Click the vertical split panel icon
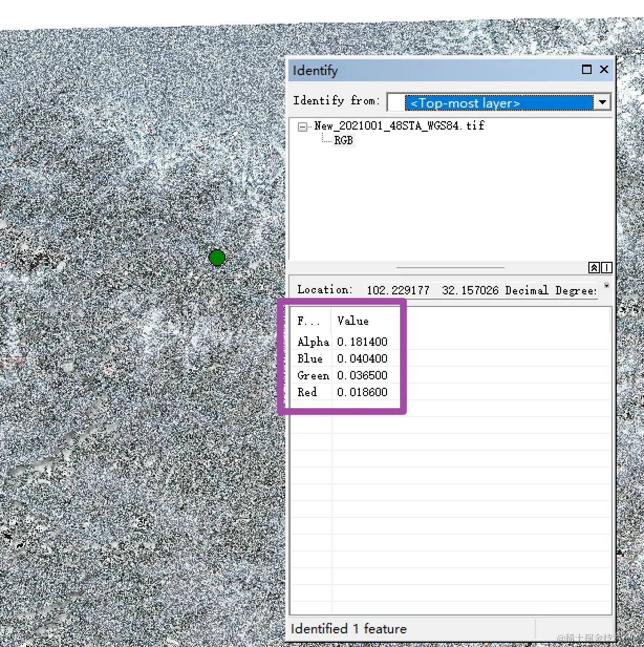 607,268
